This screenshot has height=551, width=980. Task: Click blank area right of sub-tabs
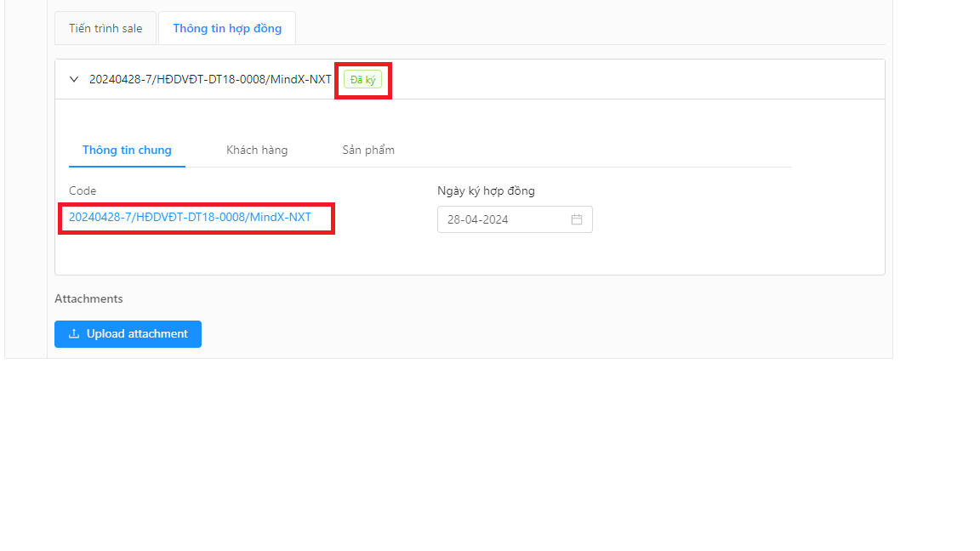tap(595, 150)
